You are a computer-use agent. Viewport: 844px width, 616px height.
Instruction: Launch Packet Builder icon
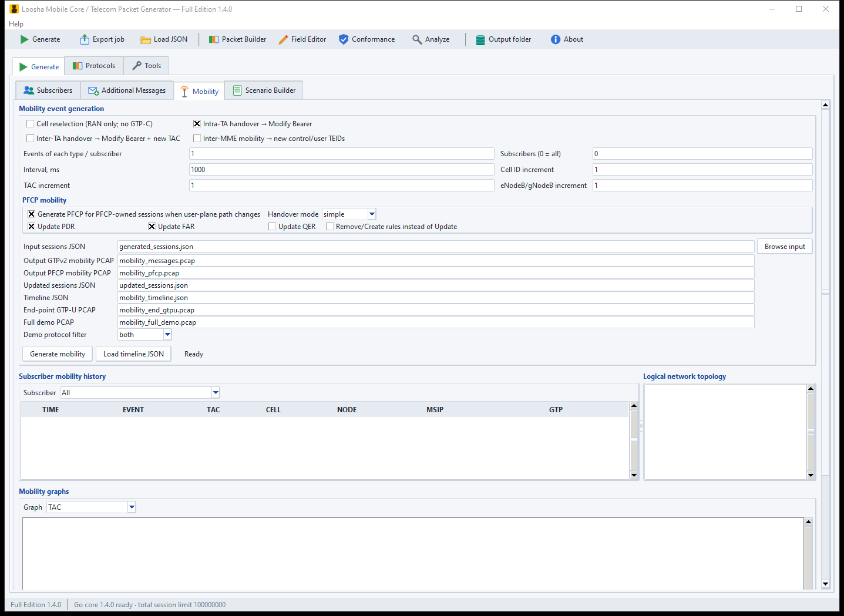(214, 39)
